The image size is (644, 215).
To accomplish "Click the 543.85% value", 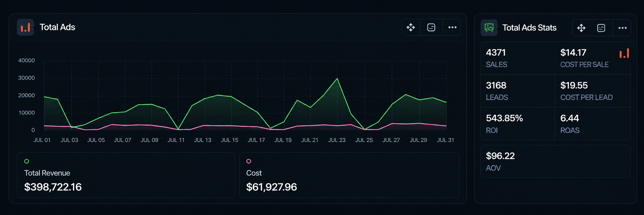I will tap(504, 118).
